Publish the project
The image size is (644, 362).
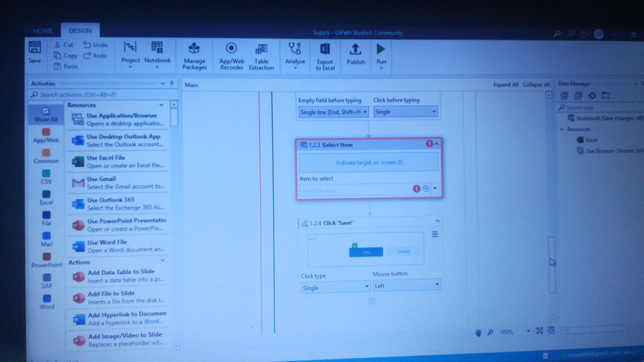(356, 54)
